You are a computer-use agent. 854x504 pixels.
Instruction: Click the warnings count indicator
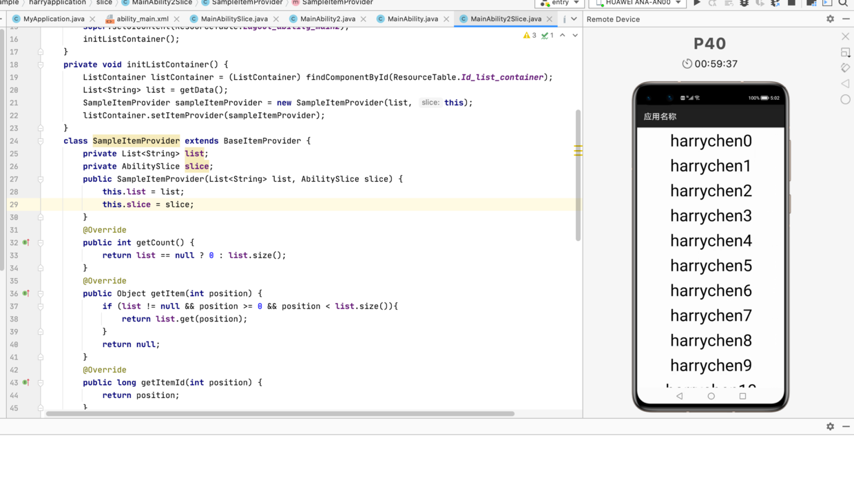click(x=530, y=35)
